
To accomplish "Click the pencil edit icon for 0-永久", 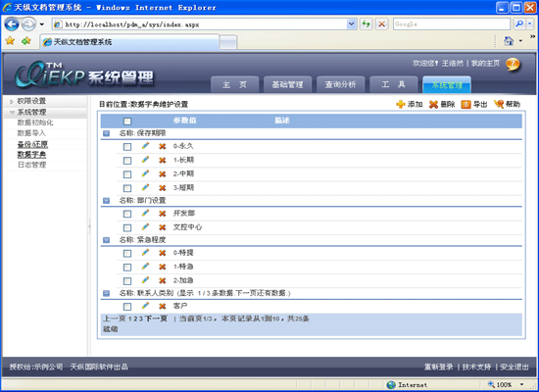I will [145, 146].
